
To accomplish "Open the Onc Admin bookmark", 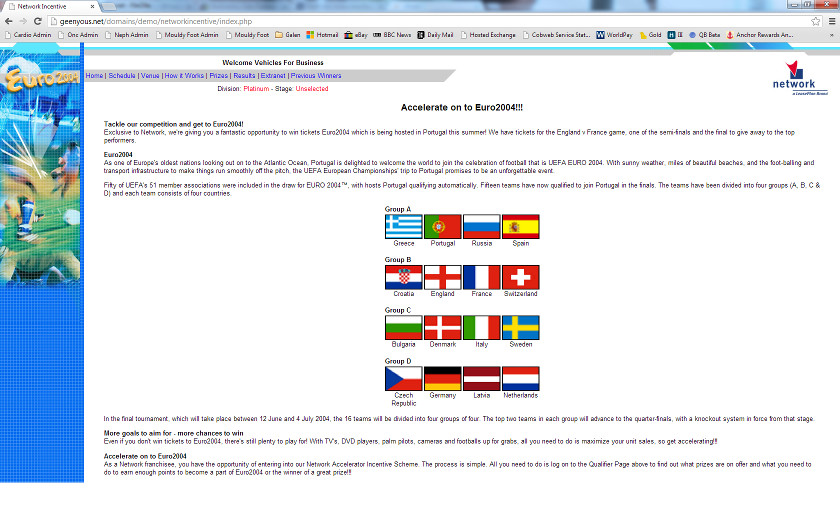I will click(78, 35).
